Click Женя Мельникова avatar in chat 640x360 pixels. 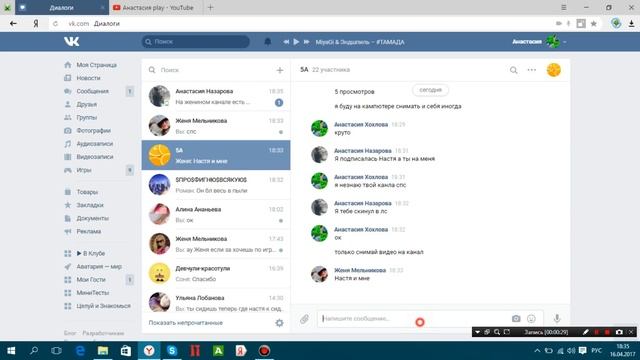319,274
